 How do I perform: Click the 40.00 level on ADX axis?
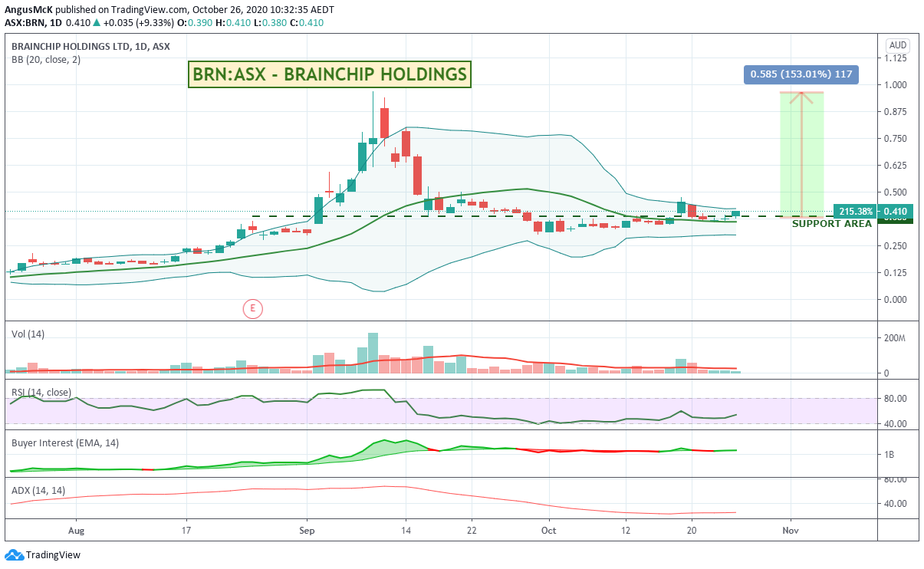896,505
